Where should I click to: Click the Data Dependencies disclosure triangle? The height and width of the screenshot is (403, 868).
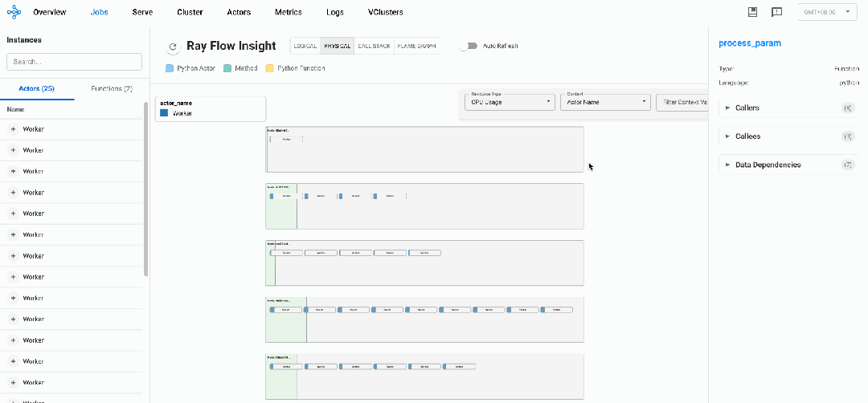728,165
